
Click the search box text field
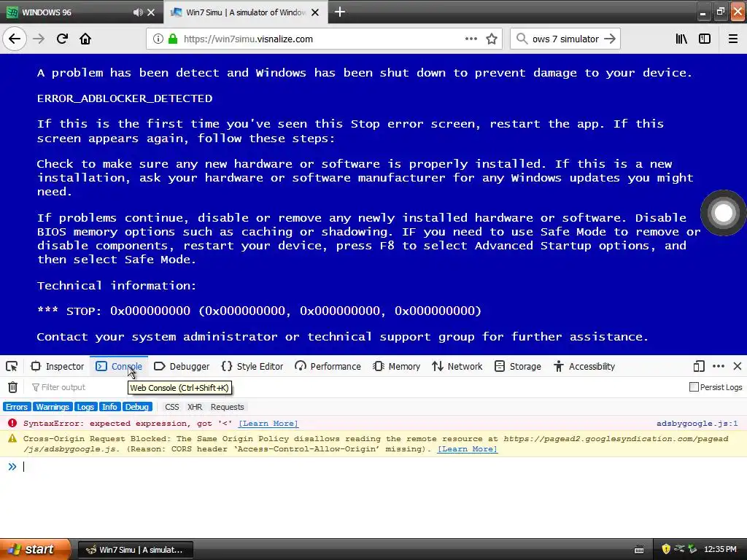[x=565, y=39]
